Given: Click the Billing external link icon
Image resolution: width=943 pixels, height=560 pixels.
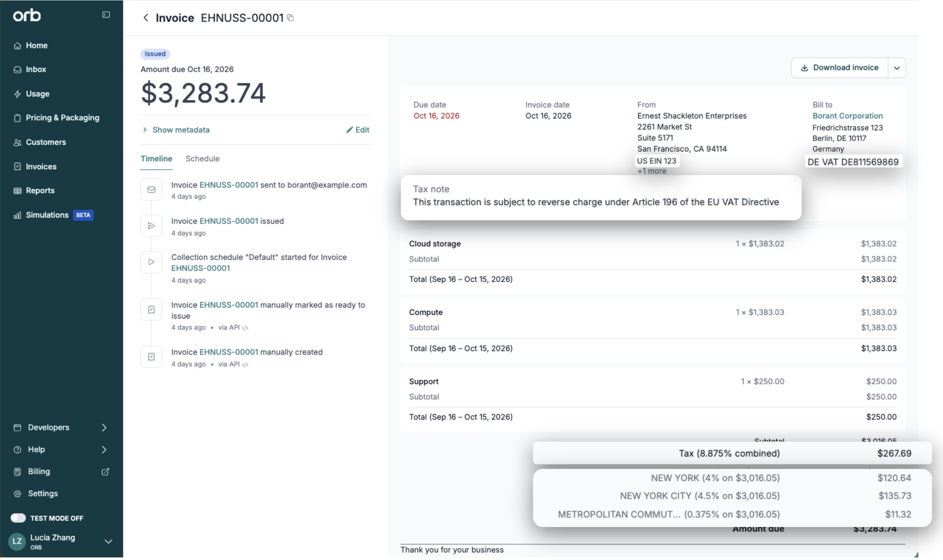Looking at the screenshot, I should (x=105, y=472).
